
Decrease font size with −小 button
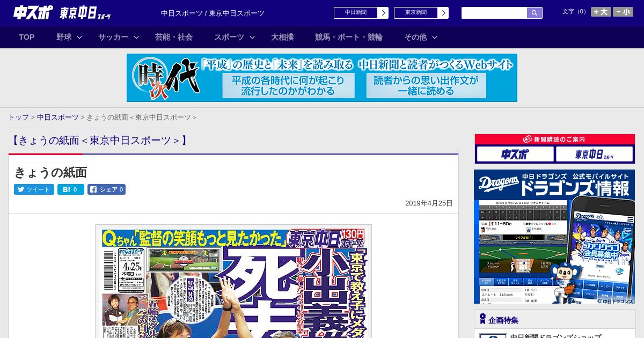tap(623, 12)
